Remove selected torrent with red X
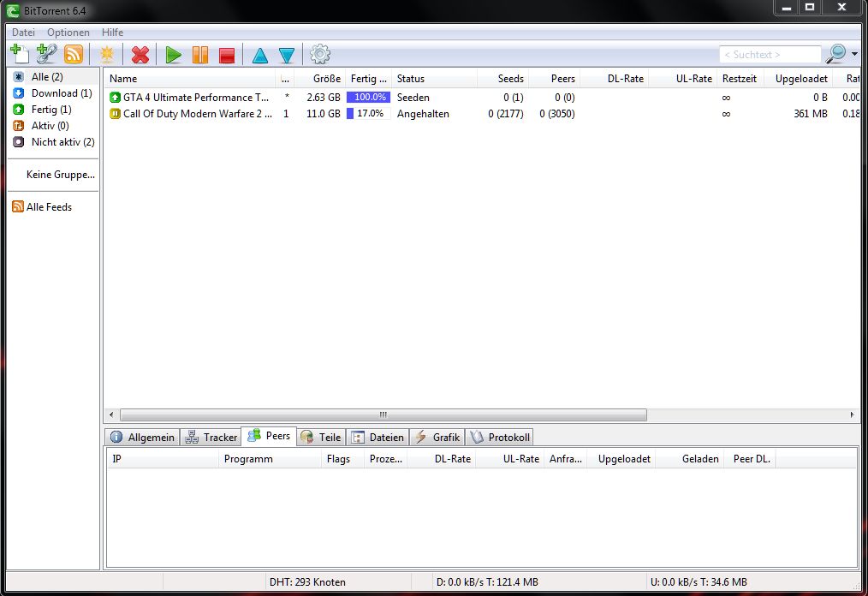The image size is (868, 596). [140, 54]
